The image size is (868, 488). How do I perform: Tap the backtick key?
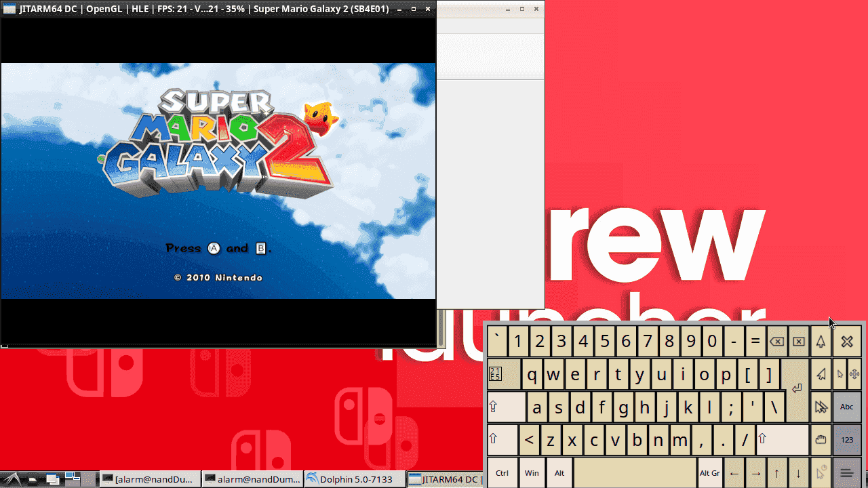point(497,342)
